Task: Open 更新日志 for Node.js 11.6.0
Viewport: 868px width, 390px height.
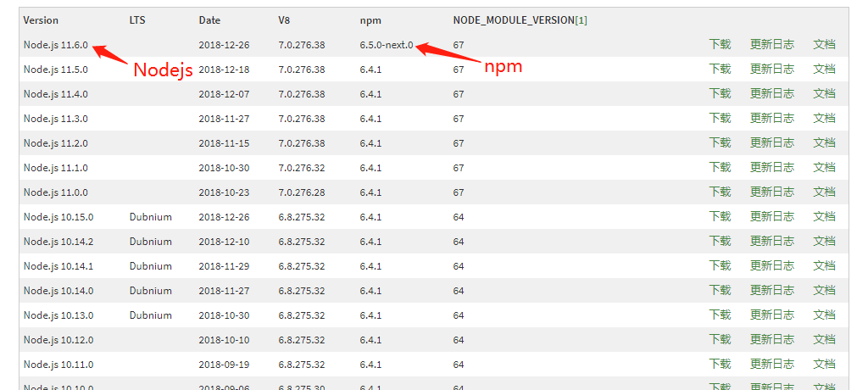Action: tap(771, 45)
